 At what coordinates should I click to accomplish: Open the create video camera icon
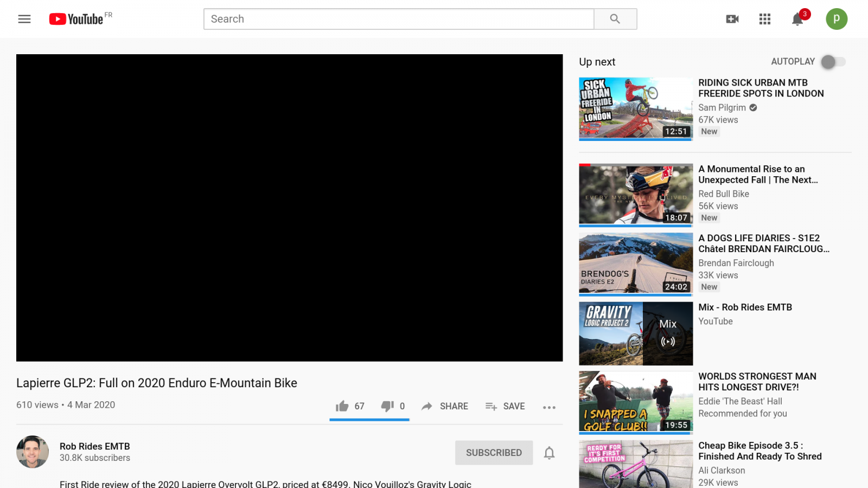click(x=732, y=19)
